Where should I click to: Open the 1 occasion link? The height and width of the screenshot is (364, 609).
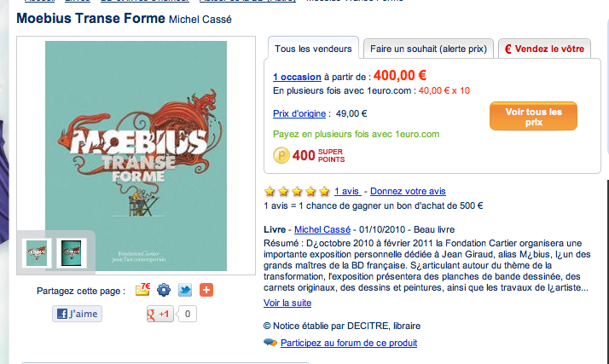pos(297,77)
